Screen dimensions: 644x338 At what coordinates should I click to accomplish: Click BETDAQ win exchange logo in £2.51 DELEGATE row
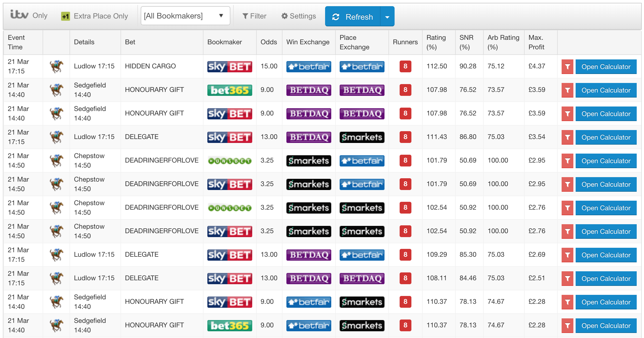click(x=309, y=279)
